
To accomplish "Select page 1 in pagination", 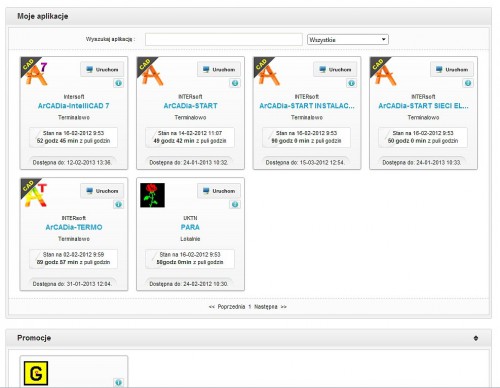I will coord(250,307).
